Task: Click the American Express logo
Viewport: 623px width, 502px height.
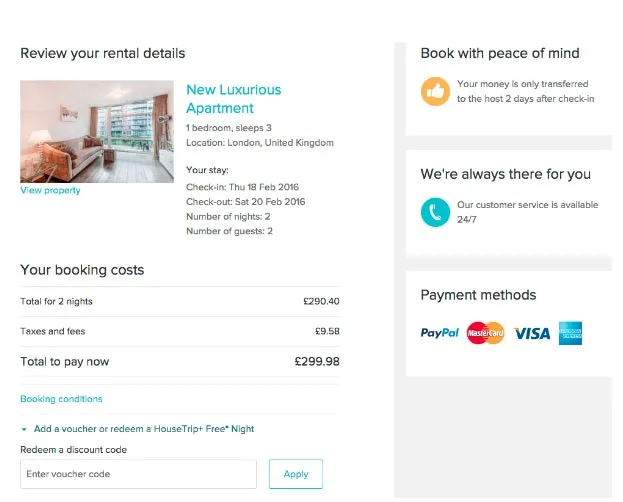Action: pos(571,333)
